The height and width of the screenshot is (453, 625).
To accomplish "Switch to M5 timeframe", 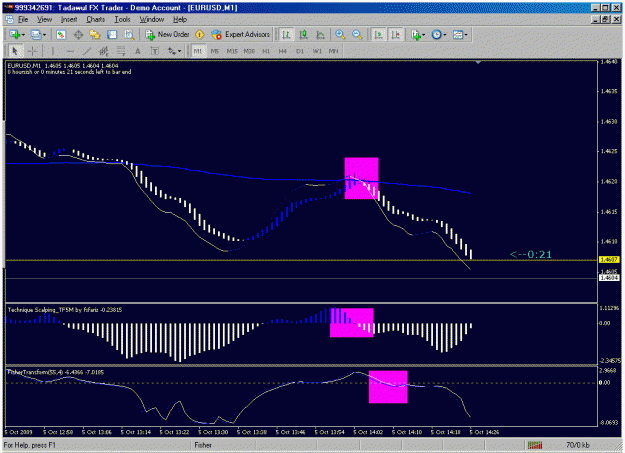I will tap(215, 51).
